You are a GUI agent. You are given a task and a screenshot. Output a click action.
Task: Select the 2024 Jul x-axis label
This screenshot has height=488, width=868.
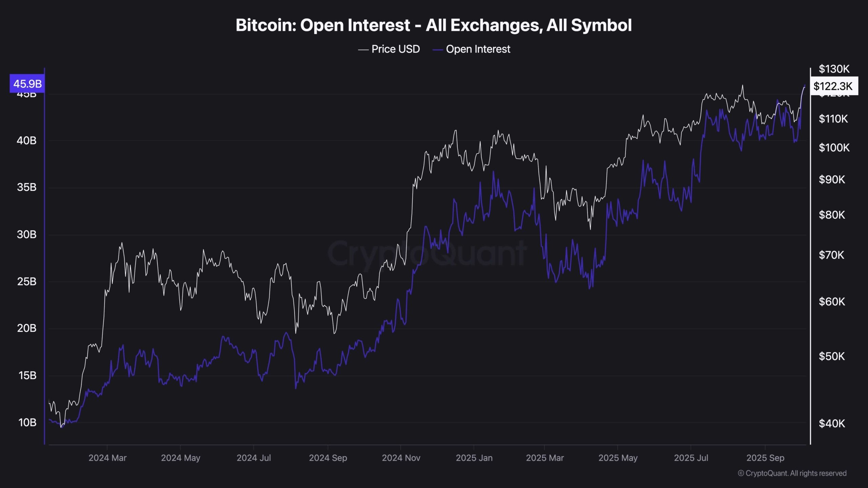(254, 458)
